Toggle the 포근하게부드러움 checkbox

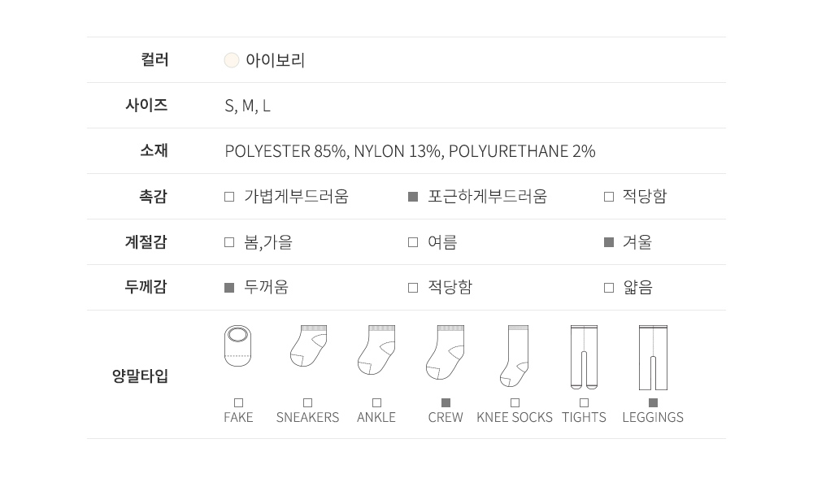[x=413, y=197]
